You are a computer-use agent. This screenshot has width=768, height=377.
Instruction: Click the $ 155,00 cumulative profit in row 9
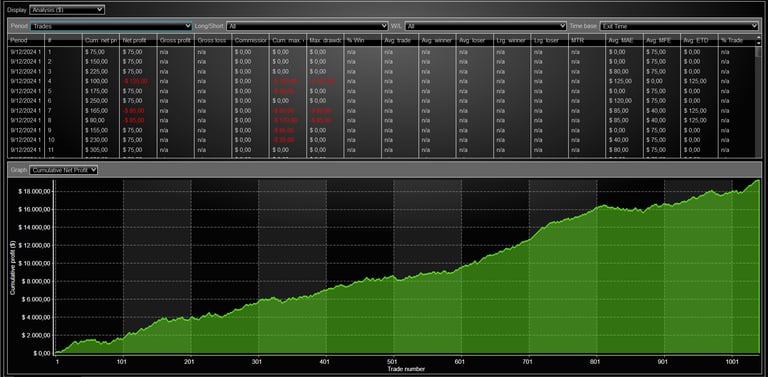click(x=96, y=130)
